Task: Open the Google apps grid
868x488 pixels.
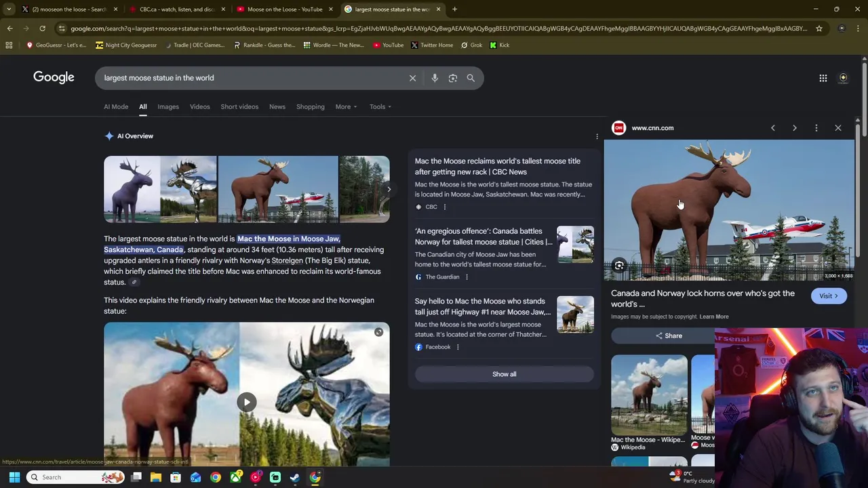Action: 823,78
